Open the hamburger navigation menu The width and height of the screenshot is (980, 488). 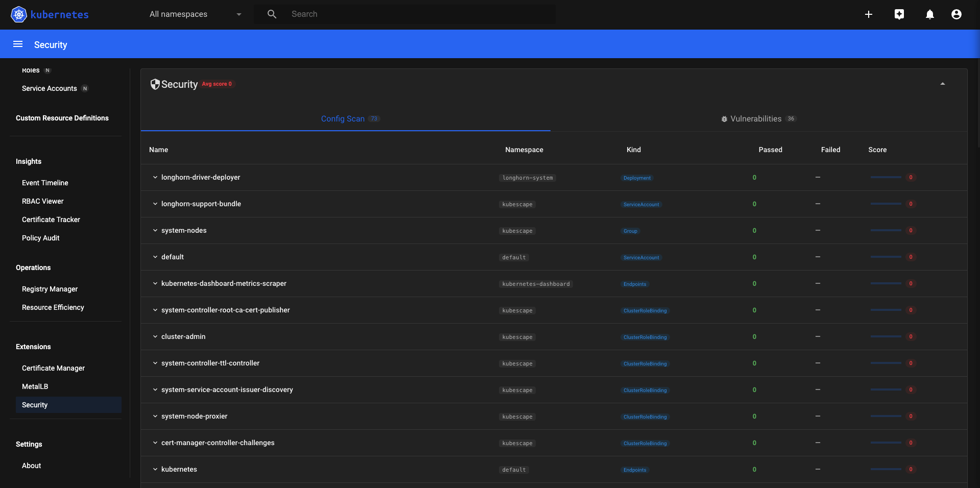(18, 44)
